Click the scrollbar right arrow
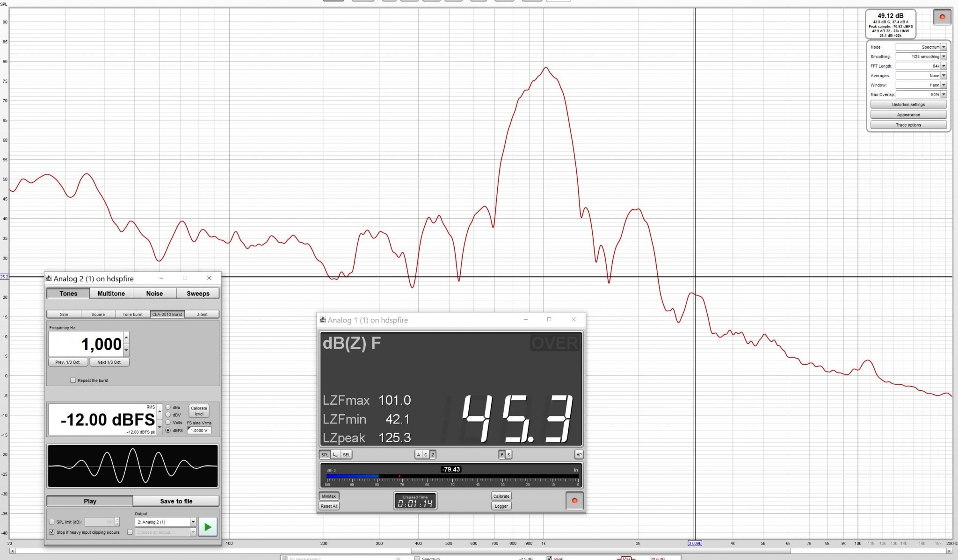Screen dimensions: 958x560 point(949,551)
